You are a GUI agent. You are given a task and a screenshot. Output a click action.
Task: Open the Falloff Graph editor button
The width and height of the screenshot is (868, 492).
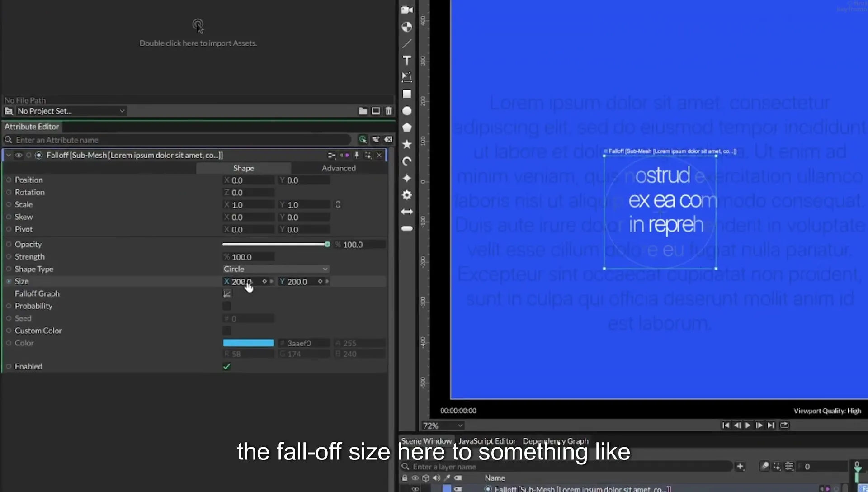point(227,294)
